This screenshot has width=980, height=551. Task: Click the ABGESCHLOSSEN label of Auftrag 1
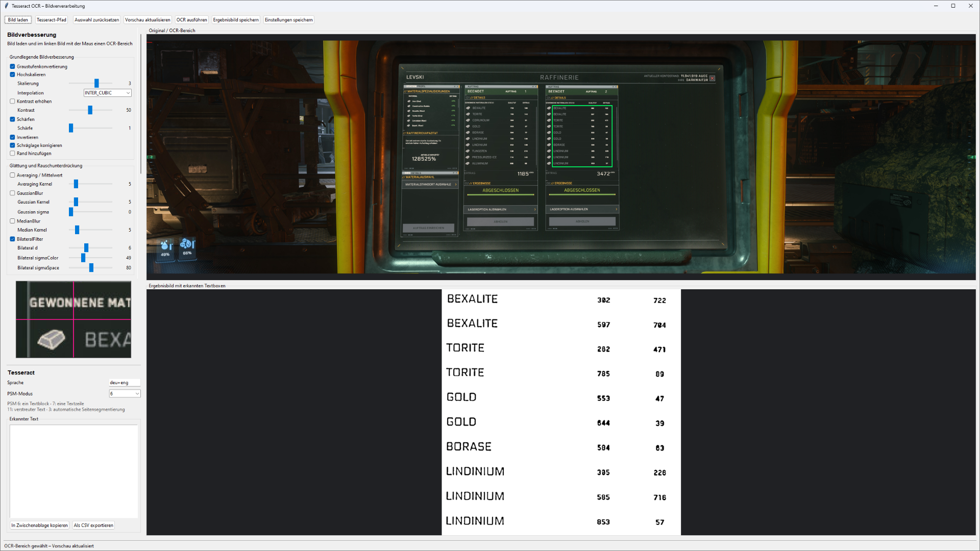coord(501,190)
